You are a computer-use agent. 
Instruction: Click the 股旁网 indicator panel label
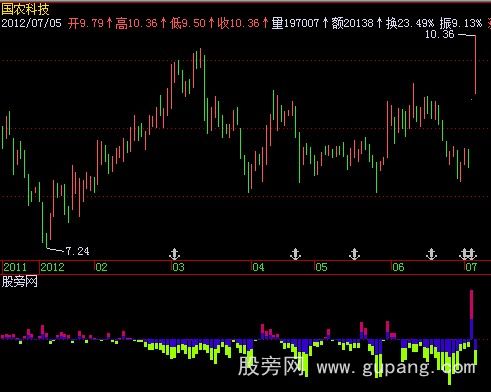(x=19, y=282)
